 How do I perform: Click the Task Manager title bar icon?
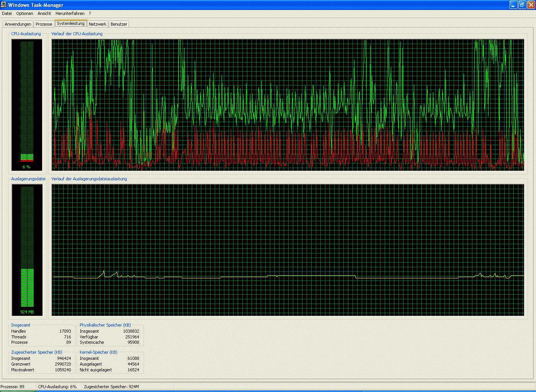point(4,5)
